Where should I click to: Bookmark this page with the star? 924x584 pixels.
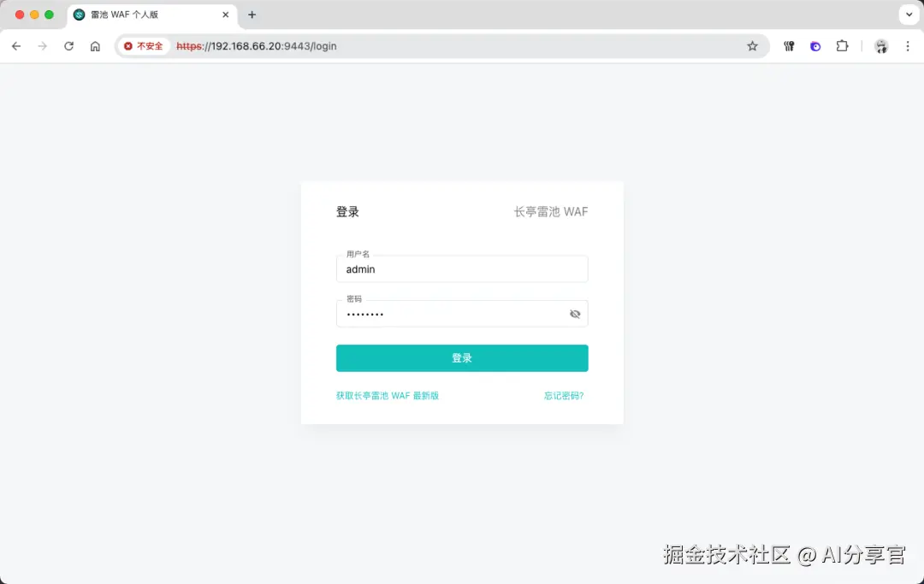[752, 46]
